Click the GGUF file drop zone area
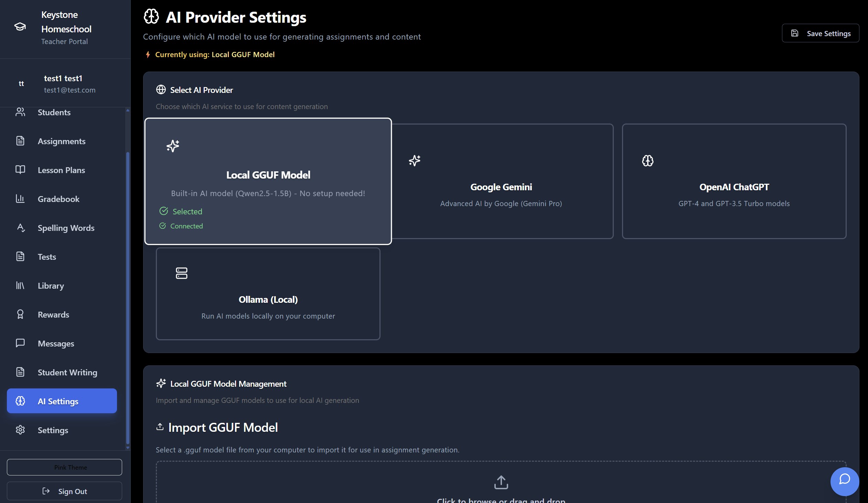Screen dimensions: 868x503 click(x=501, y=482)
